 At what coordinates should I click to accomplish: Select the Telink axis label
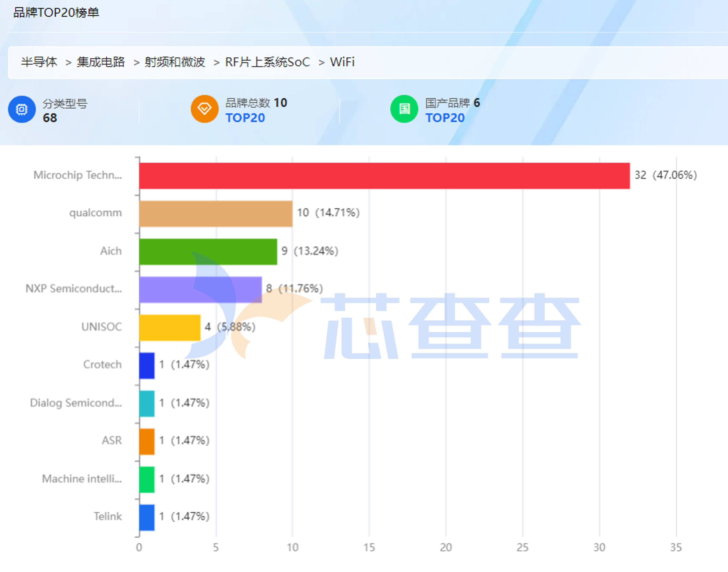click(108, 516)
